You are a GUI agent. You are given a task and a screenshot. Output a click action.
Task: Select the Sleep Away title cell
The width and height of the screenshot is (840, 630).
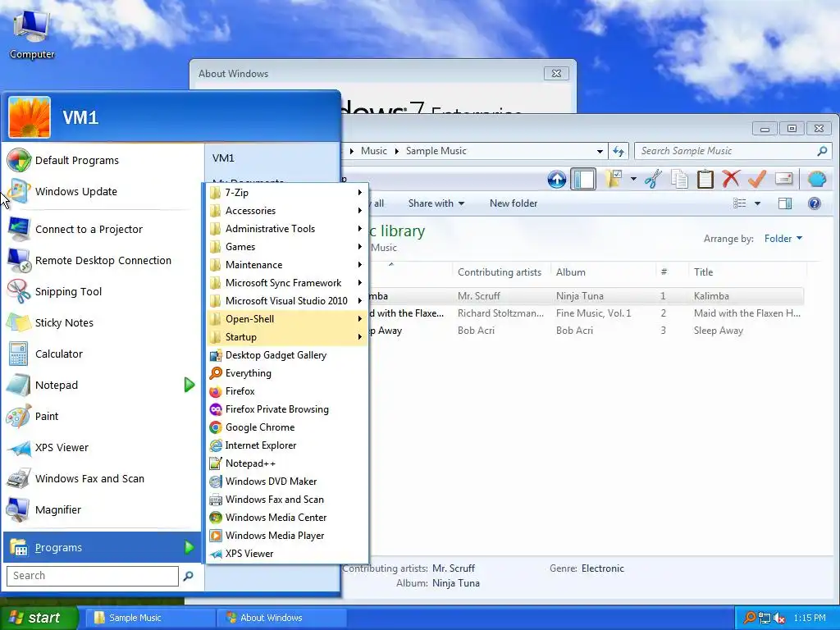coord(719,331)
